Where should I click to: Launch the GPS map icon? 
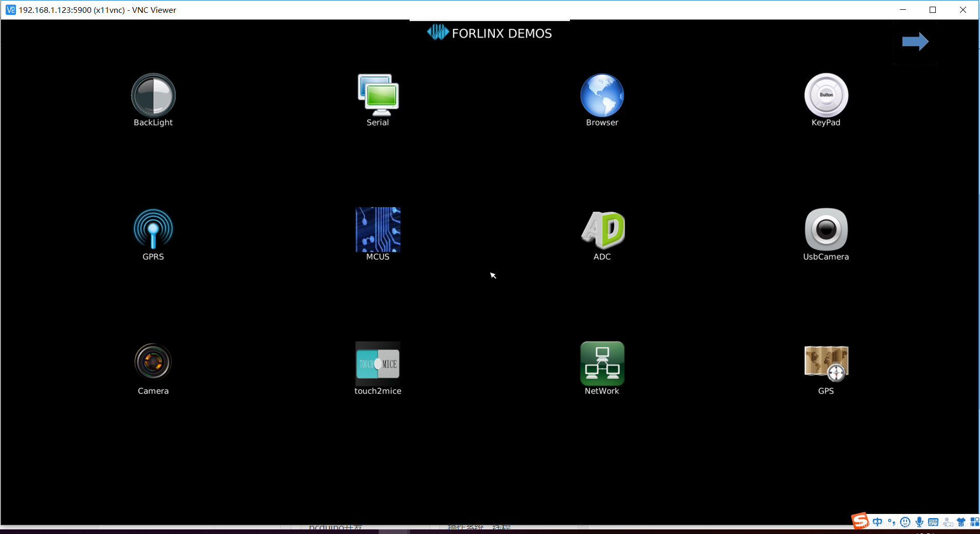click(x=826, y=363)
